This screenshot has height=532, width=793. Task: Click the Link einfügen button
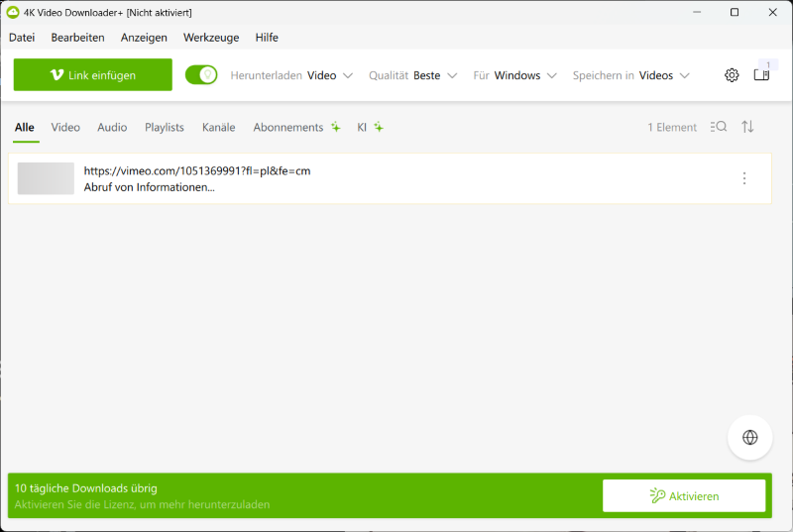tap(92, 74)
